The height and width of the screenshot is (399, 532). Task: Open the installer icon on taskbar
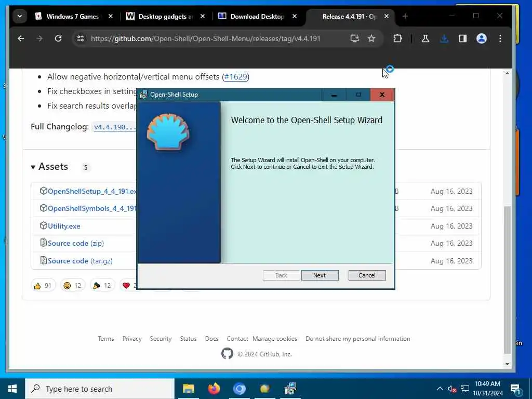290,389
